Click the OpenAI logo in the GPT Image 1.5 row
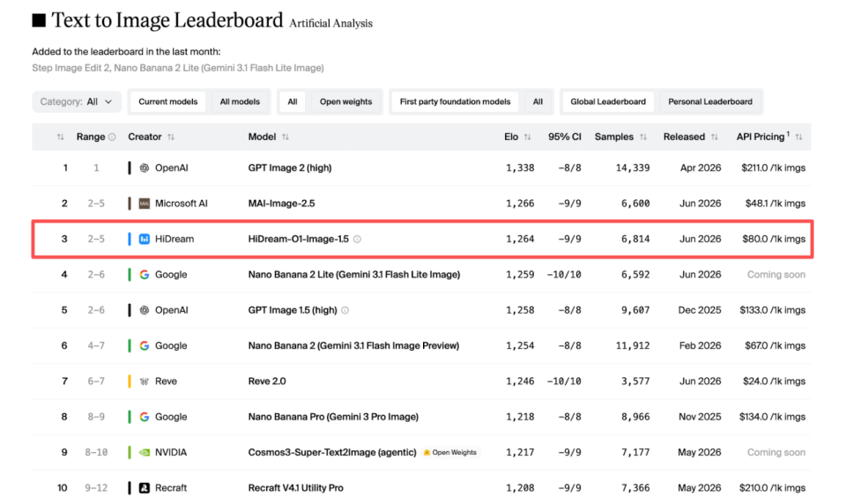Viewport: 846px width, 504px height. [x=144, y=310]
